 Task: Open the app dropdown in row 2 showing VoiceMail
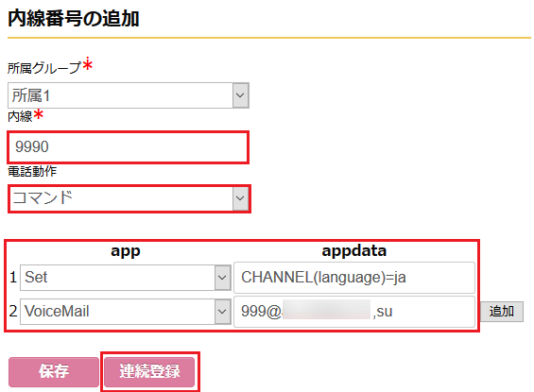pyautogui.click(x=126, y=312)
